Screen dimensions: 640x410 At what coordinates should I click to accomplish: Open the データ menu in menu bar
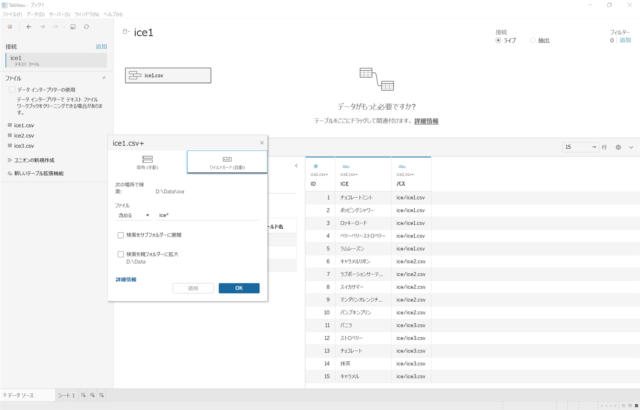coord(36,15)
